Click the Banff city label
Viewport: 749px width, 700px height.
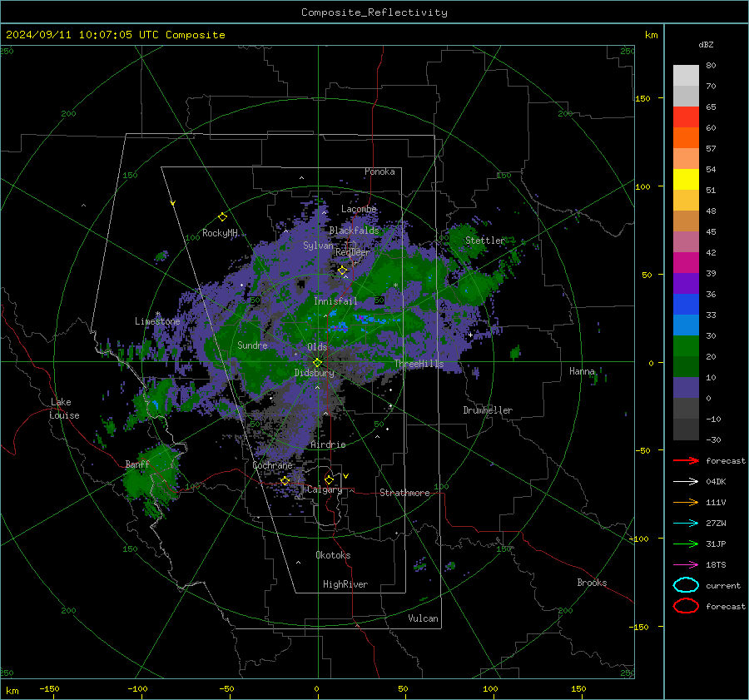pos(137,464)
